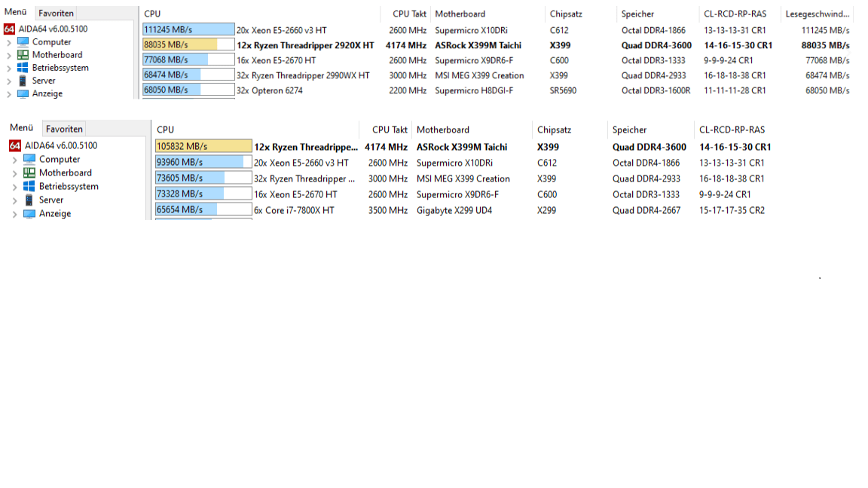This screenshot has width=868, height=488.
Task: Expand Anzeige node in upper panel
Action: pyautogui.click(x=9, y=94)
